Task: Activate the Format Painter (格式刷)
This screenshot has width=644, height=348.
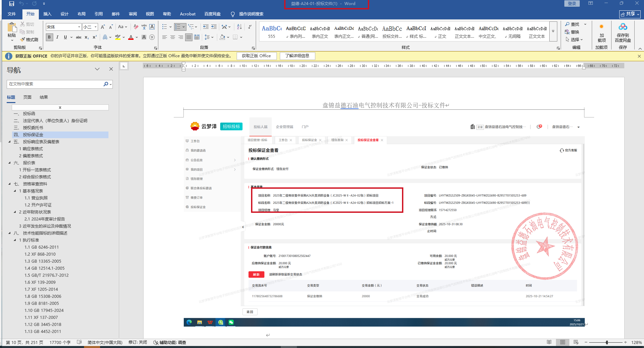Action: 29,39
